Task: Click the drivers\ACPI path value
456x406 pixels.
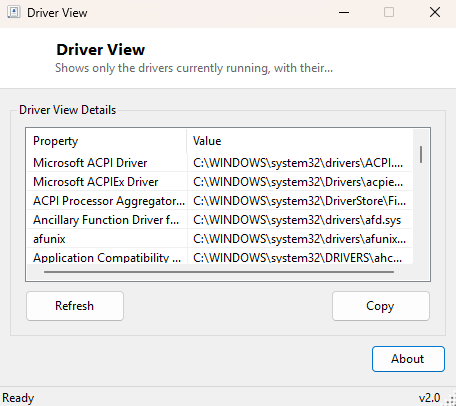Action: pos(298,163)
